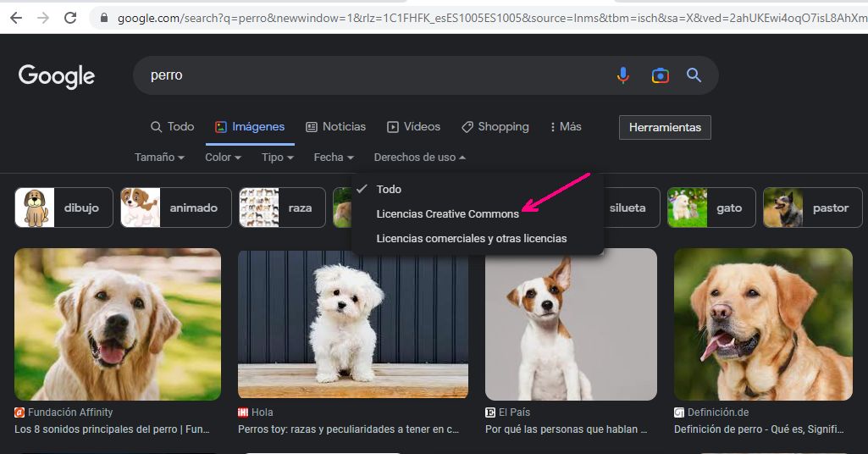The width and height of the screenshot is (868, 454).
Task: Click the pastor suggestion chip
Action: [x=813, y=208]
